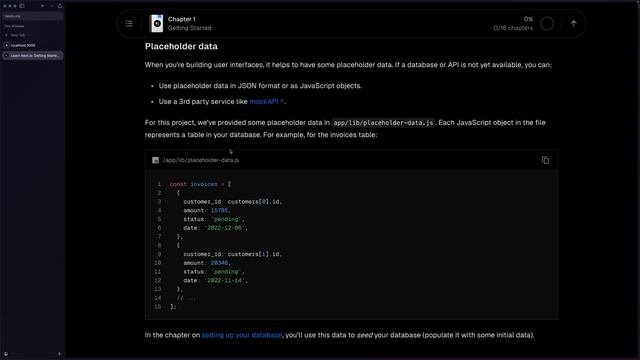Viewport: 640px width, 360px height.
Task: Click the /app/lib/placeholder-data.js file header
Action: pyautogui.click(x=201, y=160)
